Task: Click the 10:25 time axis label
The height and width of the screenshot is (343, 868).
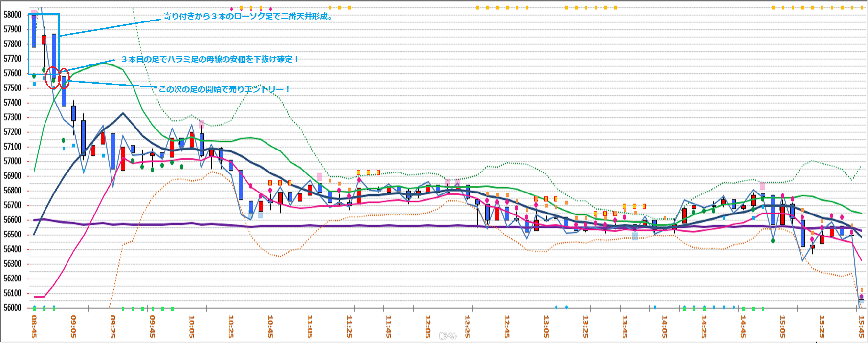Action: (231, 326)
